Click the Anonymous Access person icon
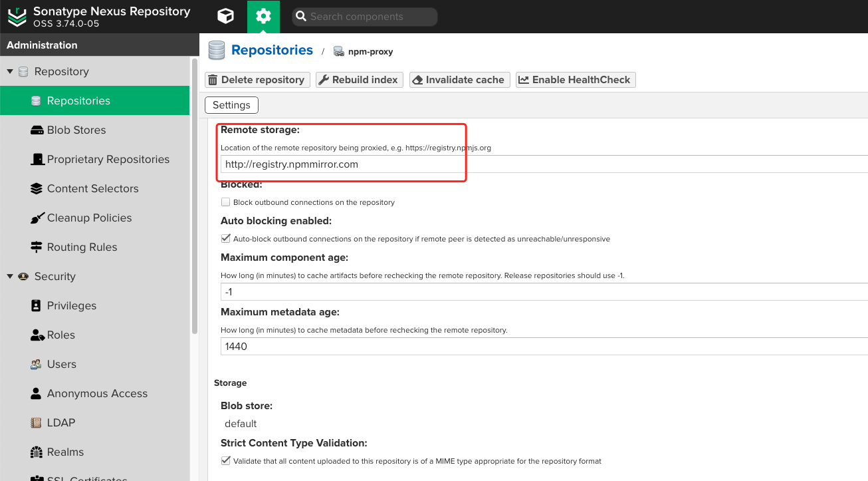Image resolution: width=868 pixels, height=481 pixels. (x=36, y=394)
